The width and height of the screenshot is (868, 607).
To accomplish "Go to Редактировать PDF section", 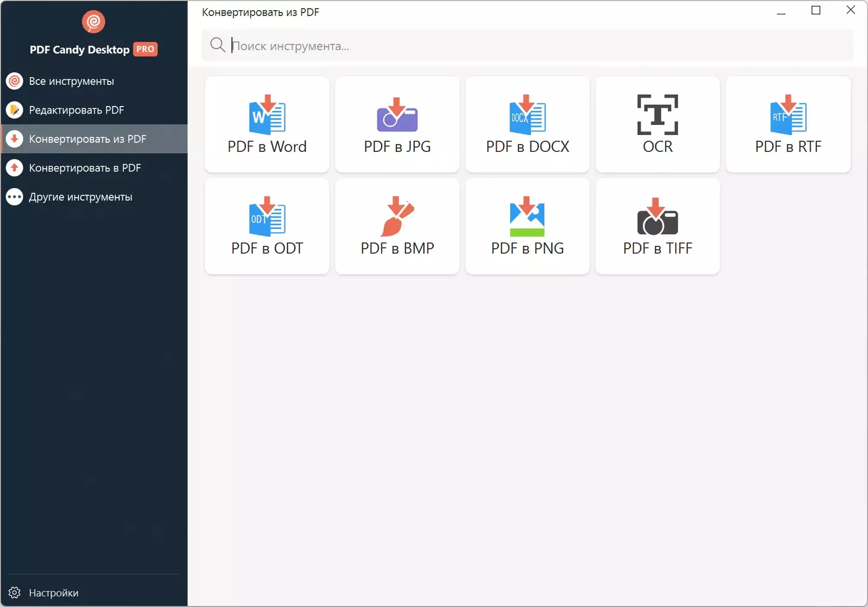I will [x=94, y=110].
